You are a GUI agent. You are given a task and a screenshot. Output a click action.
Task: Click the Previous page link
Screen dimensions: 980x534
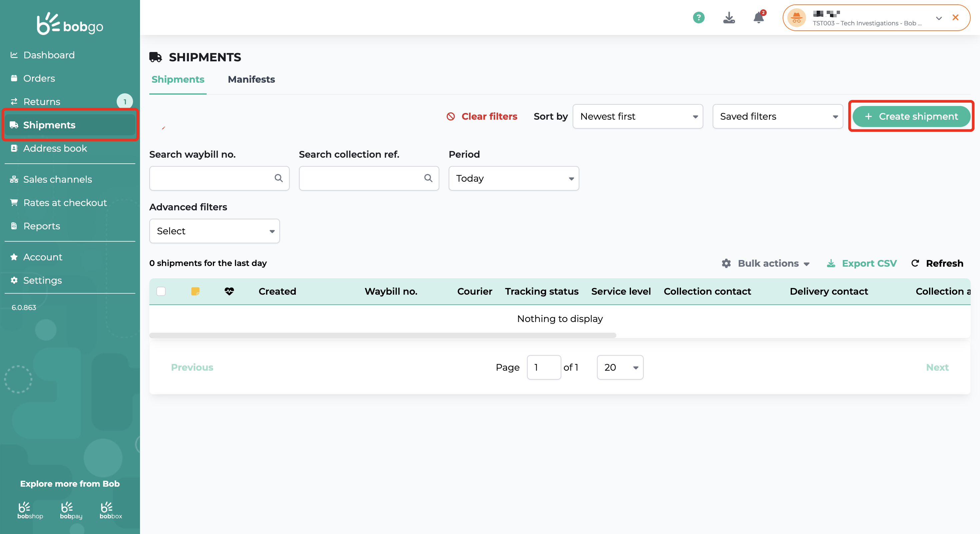click(x=192, y=367)
